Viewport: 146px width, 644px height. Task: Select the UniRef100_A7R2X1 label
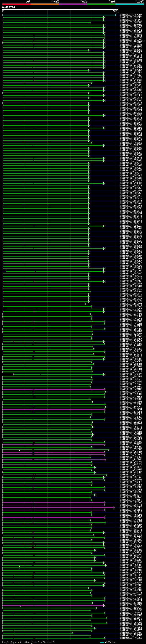tap(131, 48)
